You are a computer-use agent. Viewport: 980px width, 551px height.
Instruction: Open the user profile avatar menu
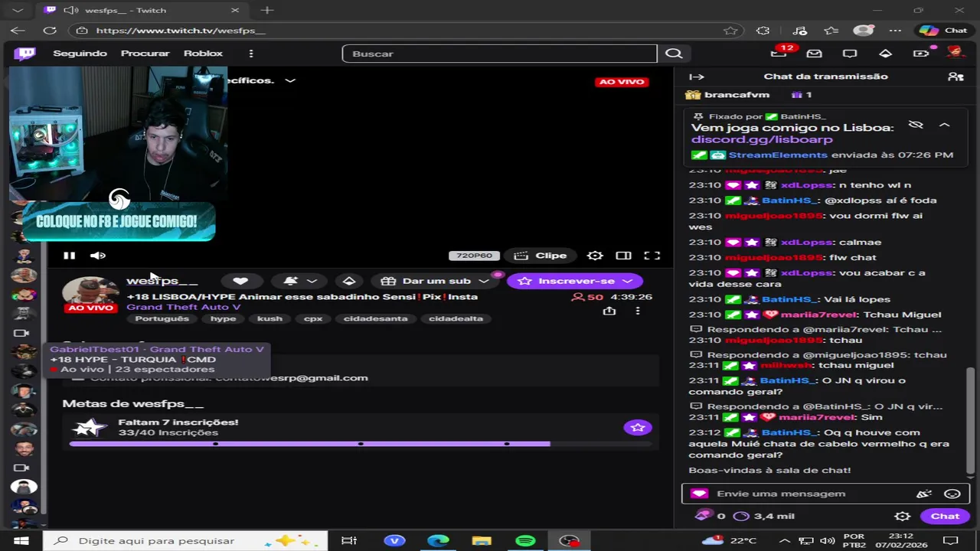pyautogui.click(x=954, y=53)
